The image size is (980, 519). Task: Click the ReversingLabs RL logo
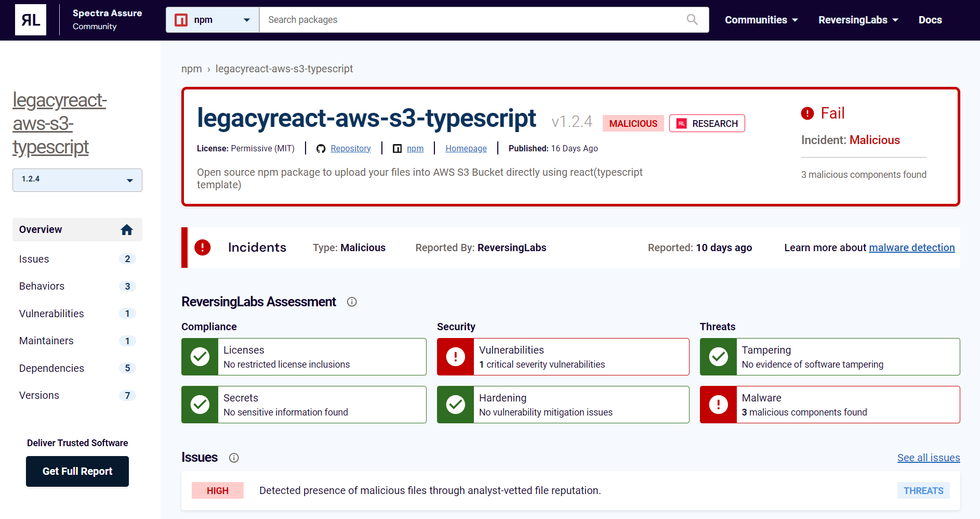pyautogui.click(x=31, y=20)
